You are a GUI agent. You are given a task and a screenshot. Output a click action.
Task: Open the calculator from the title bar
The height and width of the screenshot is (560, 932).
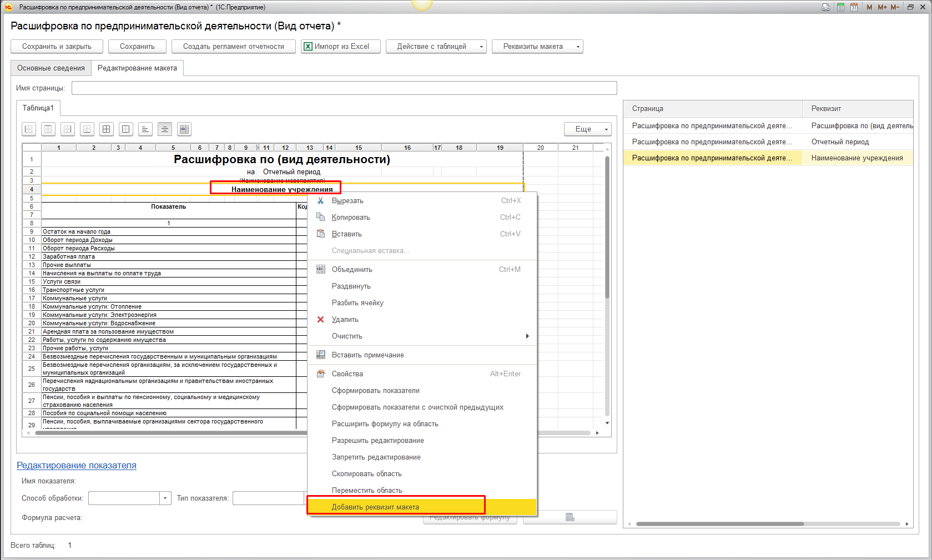point(841,7)
